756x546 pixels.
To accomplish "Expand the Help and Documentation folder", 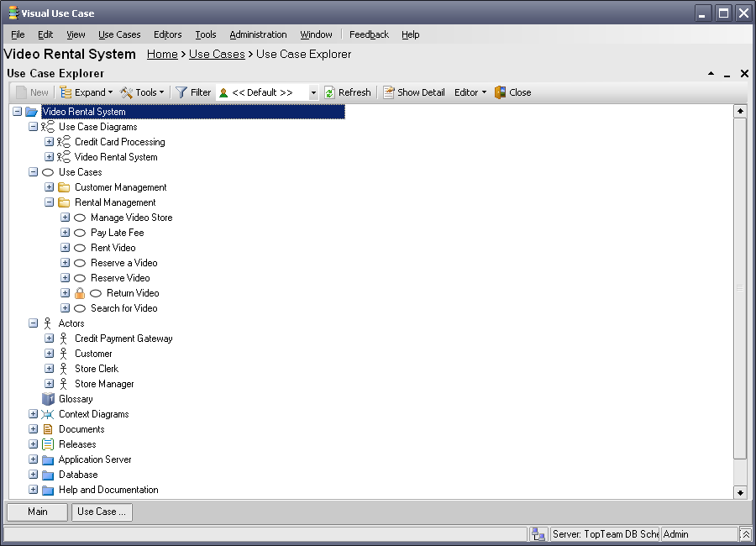I will 34,489.
